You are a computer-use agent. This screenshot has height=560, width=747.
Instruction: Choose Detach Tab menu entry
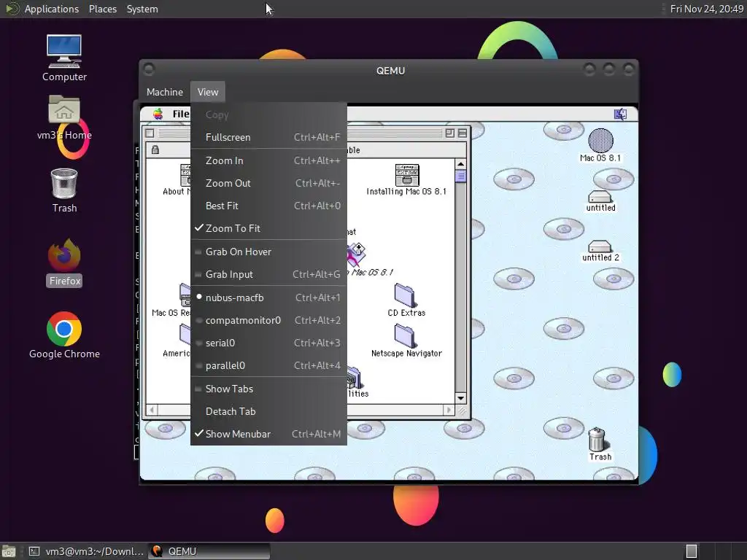click(x=268, y=411)
